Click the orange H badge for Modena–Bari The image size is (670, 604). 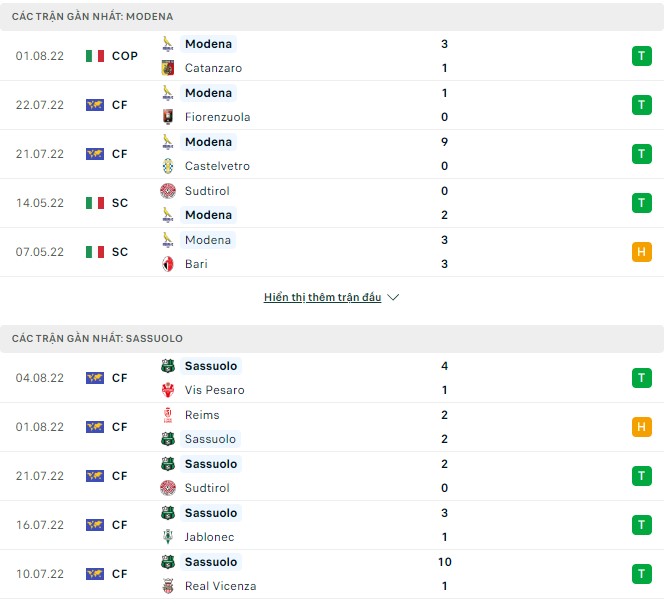(x=641, y=252)
